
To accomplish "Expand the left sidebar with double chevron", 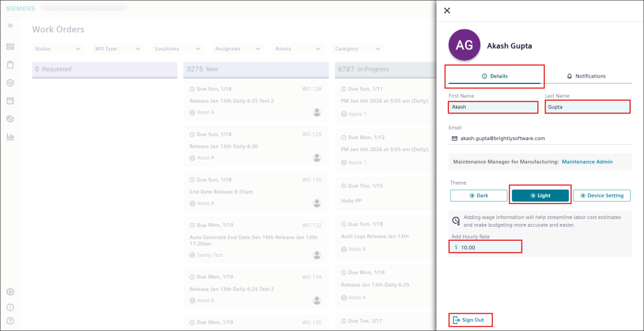I will [10, 25].
